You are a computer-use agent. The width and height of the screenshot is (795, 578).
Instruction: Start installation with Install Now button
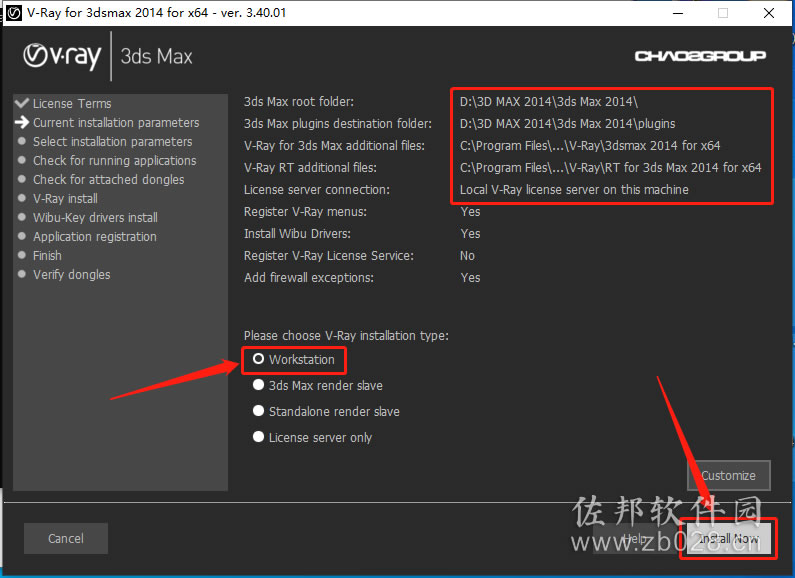(x=729, y=538)
